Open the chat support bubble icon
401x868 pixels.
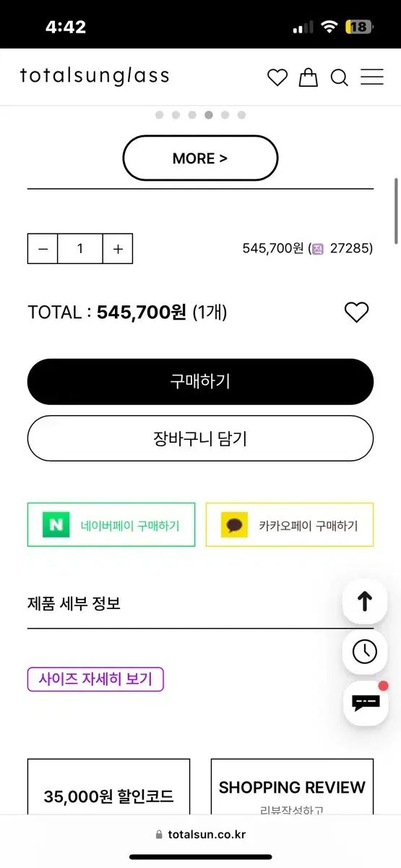[x=365, y=702]
